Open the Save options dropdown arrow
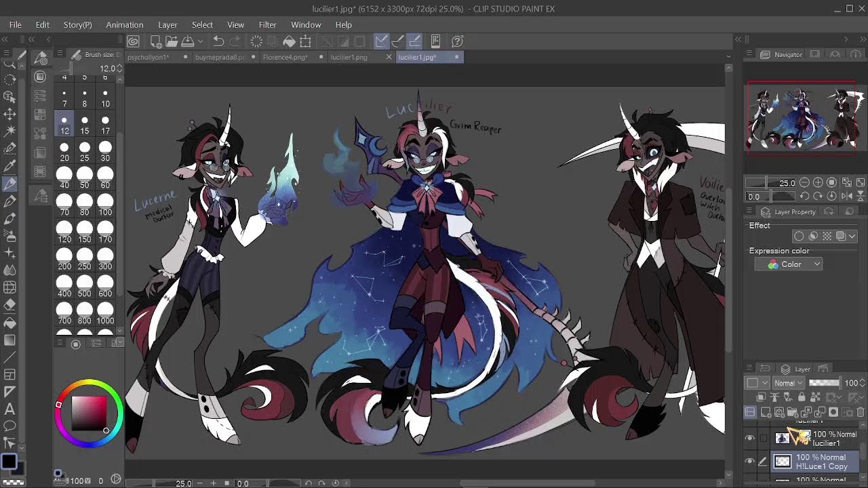Image resolution: width=868 pixels, height=488 pixels. point(201,41)
